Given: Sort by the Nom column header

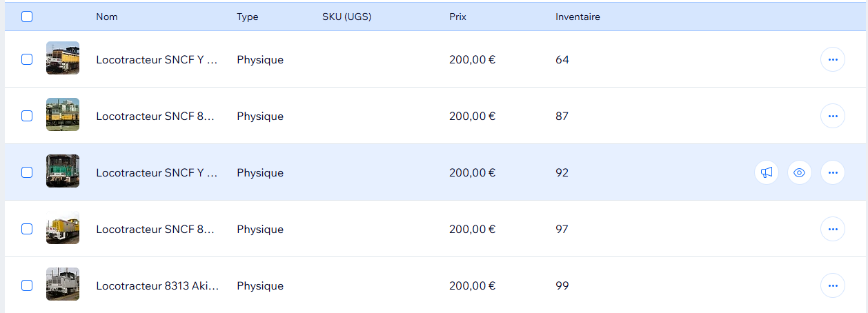Looking at the screenshot, I should pyautogui.click(x=107, y=17).
